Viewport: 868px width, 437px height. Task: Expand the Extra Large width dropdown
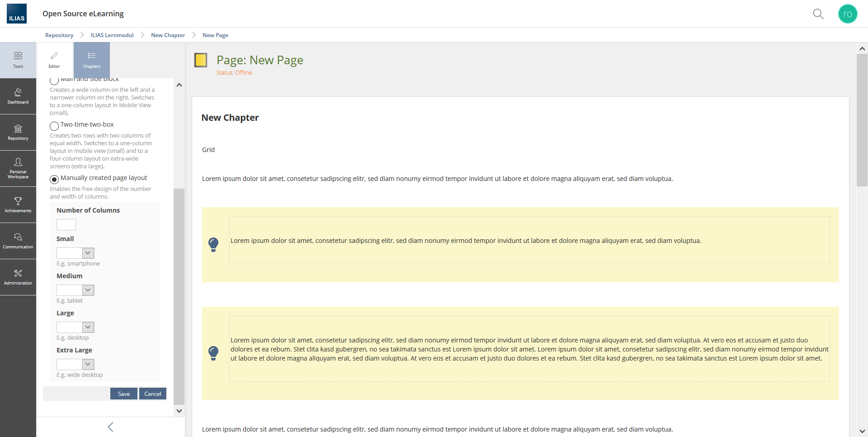pyautogui.click(x=75, y=364)
